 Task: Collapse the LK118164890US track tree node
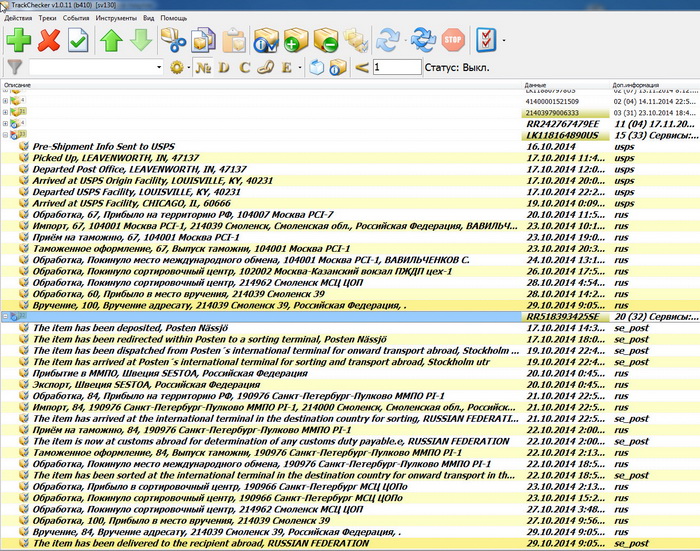(6, 134)
